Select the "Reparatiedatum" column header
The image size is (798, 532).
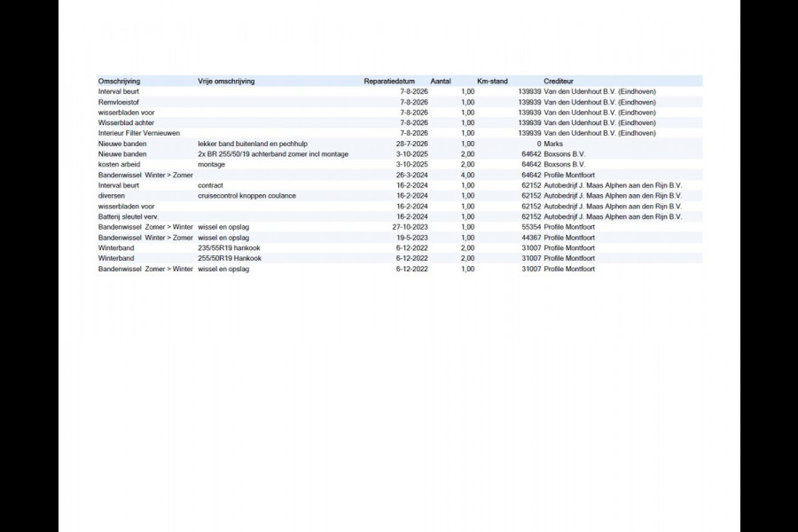tap(389, 82)
